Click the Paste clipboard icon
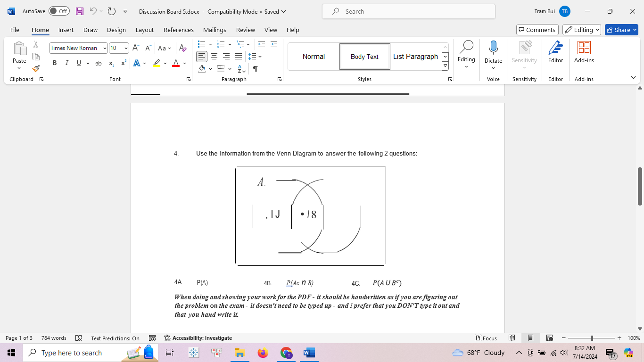This screenshot has width=644, height=362. coord(19,48)
